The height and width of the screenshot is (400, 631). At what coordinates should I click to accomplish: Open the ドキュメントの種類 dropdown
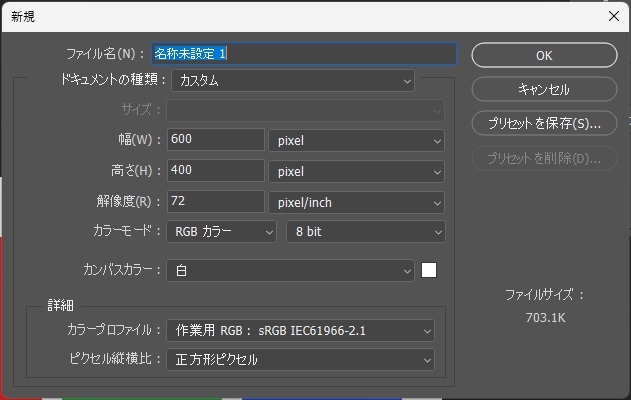pyautogui.click(x=293, y=80)
